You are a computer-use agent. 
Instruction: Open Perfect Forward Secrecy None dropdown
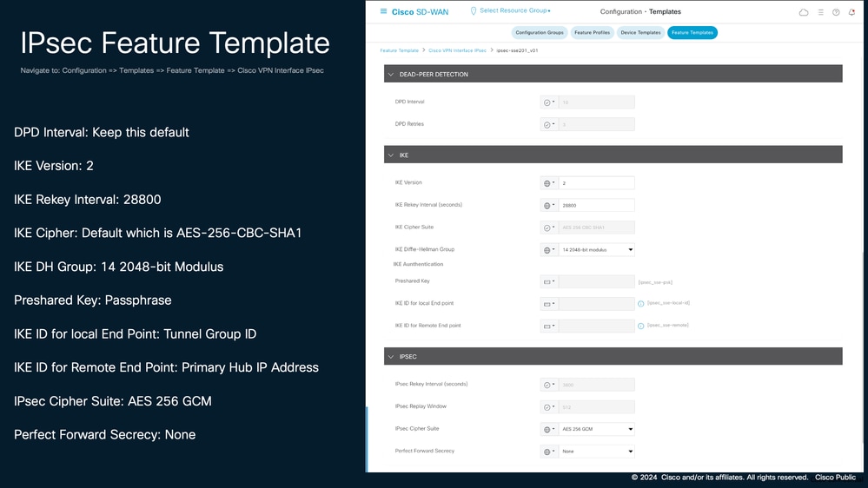(597, 452)
